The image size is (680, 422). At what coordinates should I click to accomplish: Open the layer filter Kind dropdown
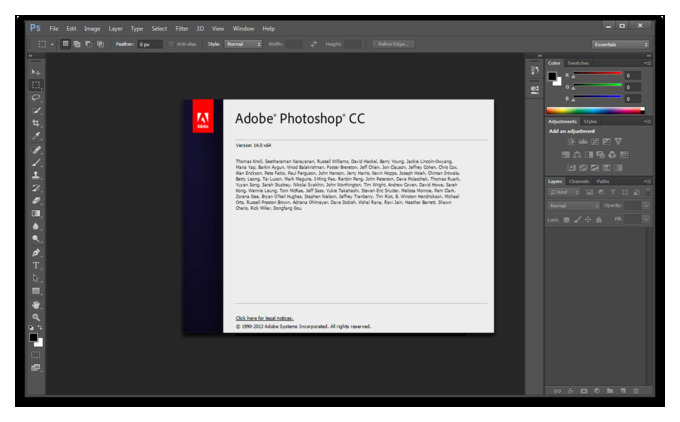coord(564,192)
